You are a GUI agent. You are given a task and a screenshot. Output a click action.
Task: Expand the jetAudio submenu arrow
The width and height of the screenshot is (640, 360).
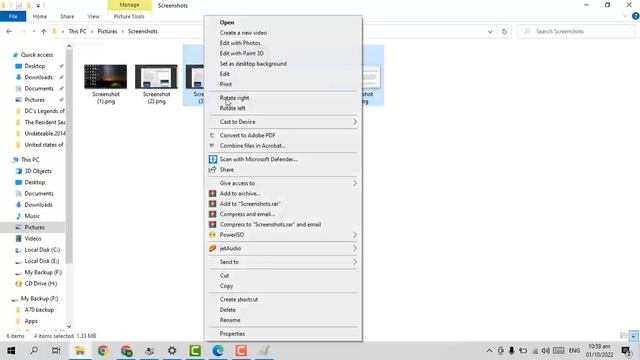pos(355,248)
